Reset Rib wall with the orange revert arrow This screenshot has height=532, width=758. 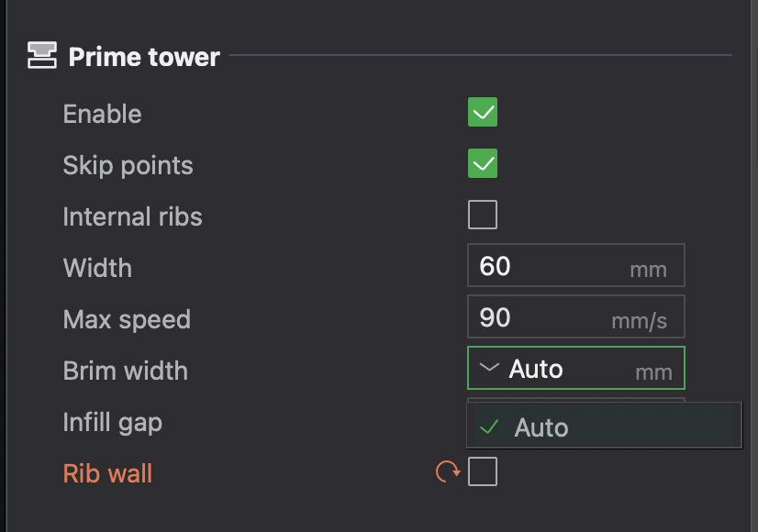448,471
